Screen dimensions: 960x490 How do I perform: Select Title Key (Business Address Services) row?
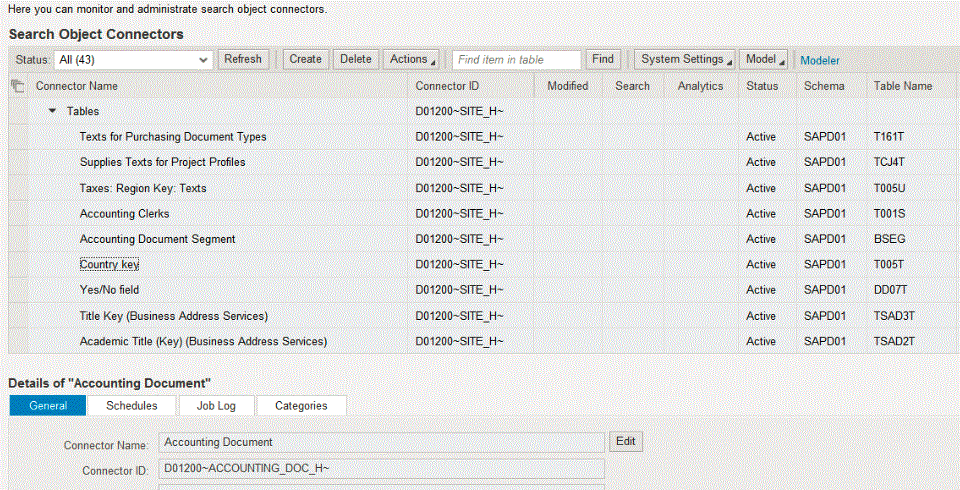pyautogui.click(x=484, y=316)
